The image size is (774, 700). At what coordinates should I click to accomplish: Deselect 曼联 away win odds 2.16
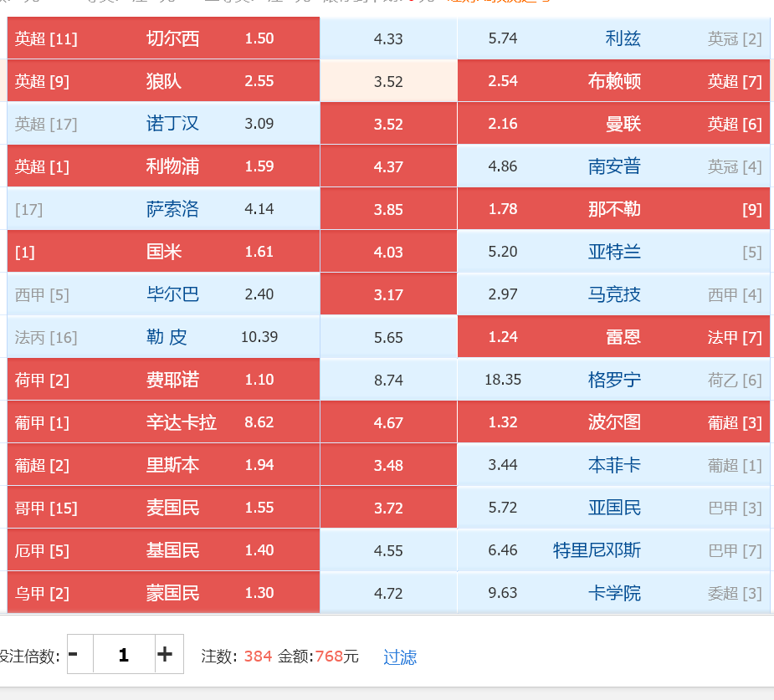[x=613, y=123]
